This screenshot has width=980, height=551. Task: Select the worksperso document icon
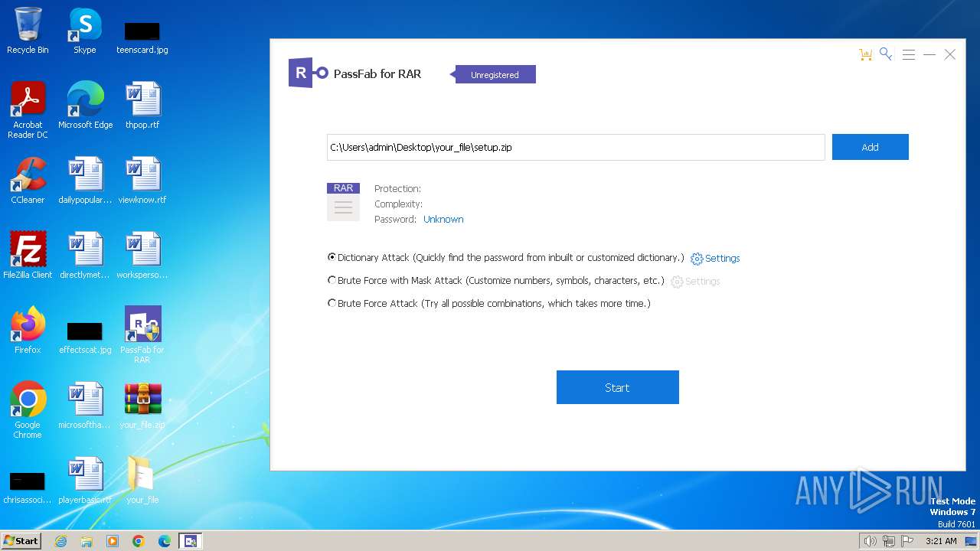[x=142, y=256]
